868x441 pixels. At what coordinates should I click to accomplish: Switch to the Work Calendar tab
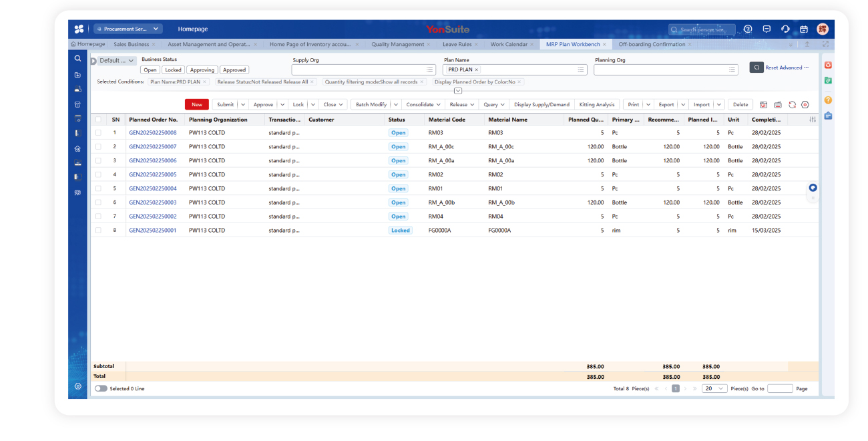tap(509, 45)
